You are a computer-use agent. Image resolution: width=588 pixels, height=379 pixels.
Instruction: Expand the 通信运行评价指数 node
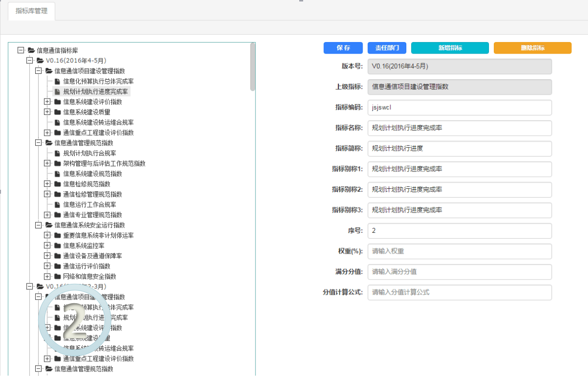[x=48, y=266]
